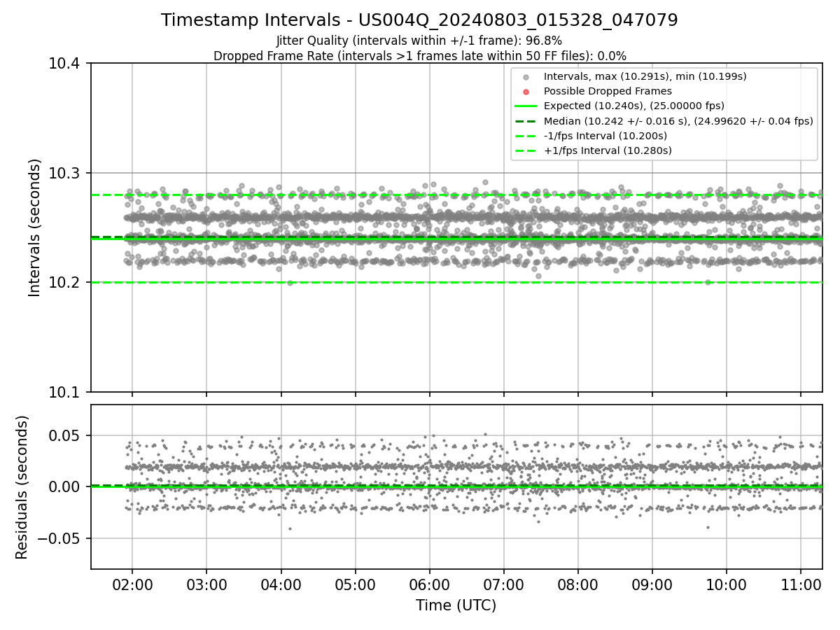Select the '03:00' time tick label

pos(206,584)
